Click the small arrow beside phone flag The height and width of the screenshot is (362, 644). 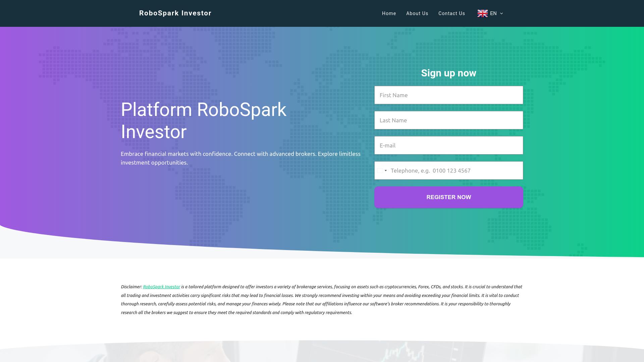[x=386, y=171]
